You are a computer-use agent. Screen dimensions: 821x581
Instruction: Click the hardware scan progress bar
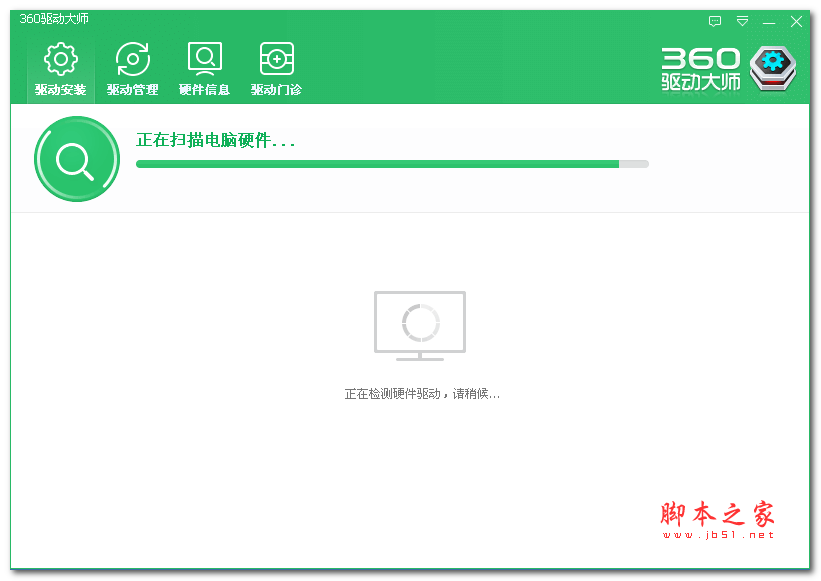pos(392,164)
